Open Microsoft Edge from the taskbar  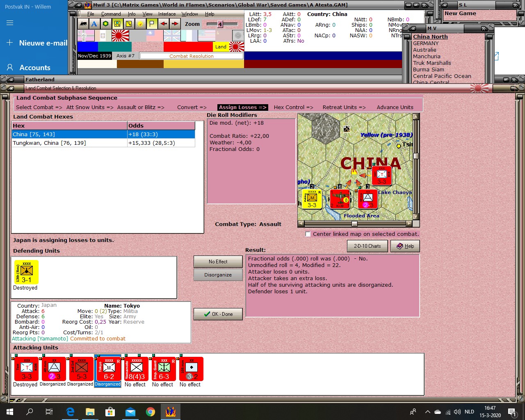click(x=70, y=412)
